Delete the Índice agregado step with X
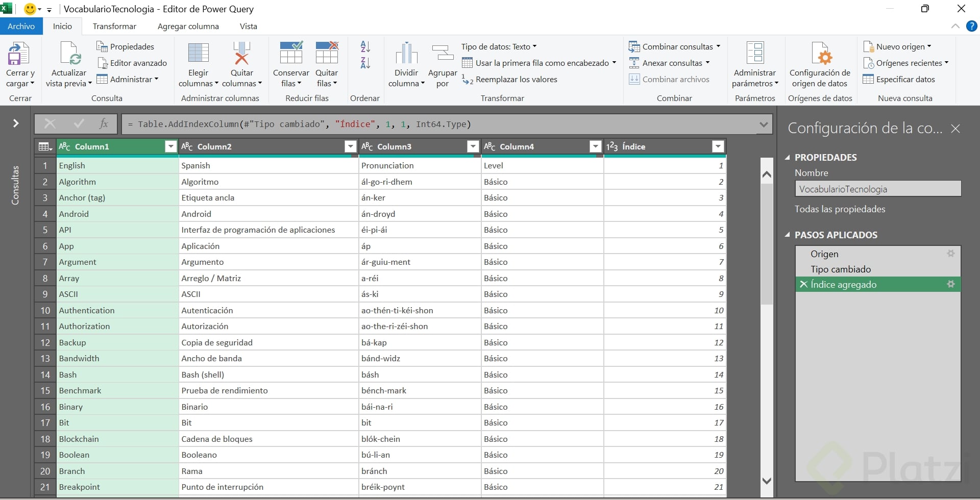 (803, 284)
